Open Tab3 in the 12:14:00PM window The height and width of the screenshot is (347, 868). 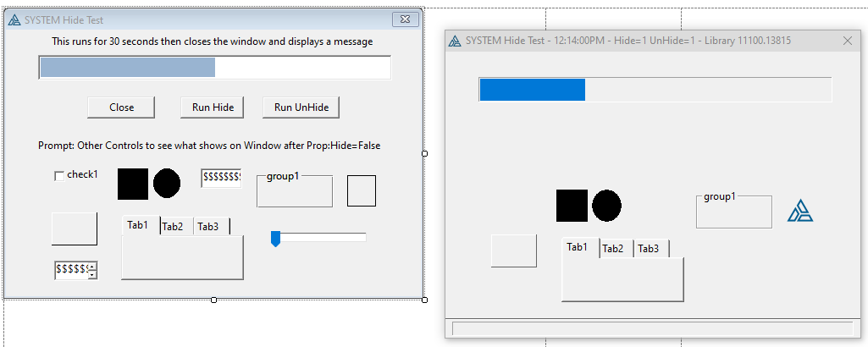pos(649,248)
